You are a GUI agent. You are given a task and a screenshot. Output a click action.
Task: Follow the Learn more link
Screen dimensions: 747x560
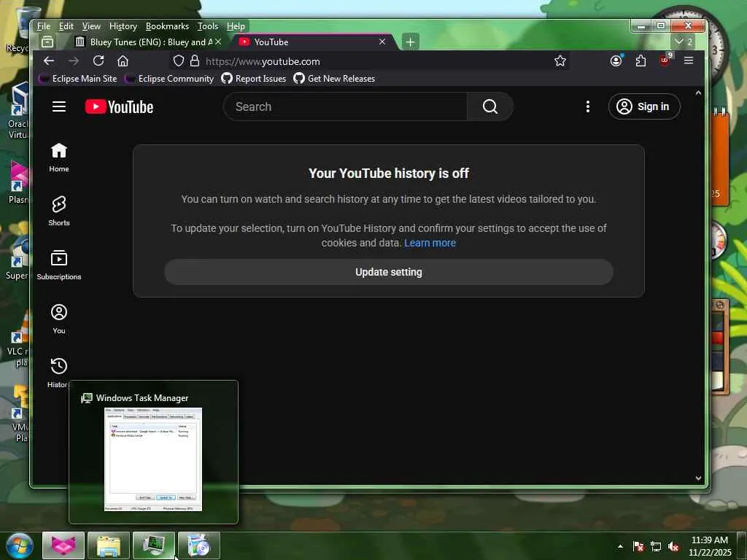(x=430, y=243)
